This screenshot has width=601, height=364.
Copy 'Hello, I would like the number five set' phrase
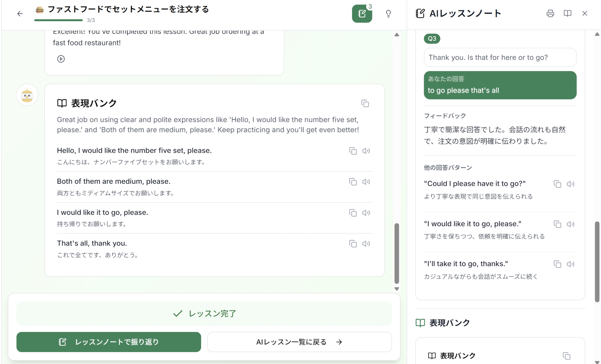pyautogui.click(x=353, y=151)
